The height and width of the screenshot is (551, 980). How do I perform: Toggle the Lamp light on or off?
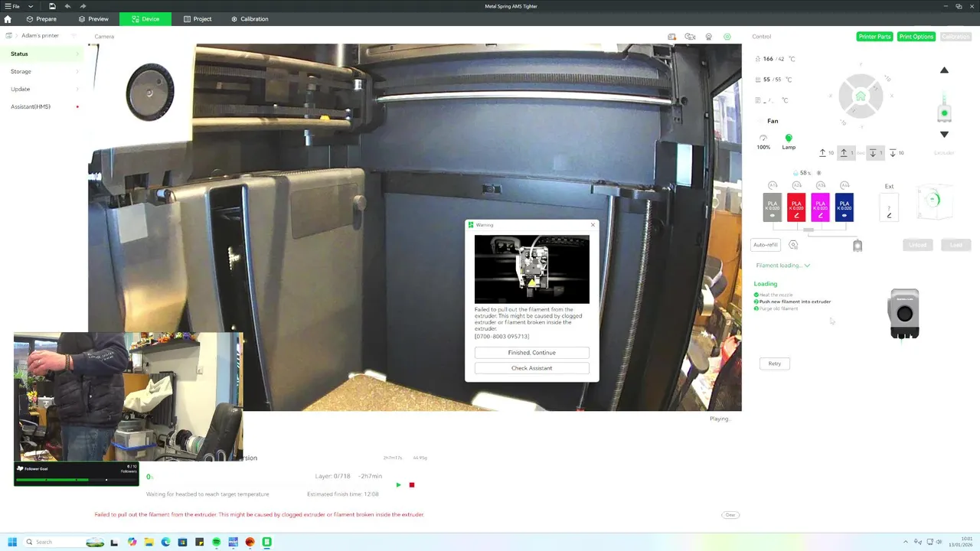click(x=789, y=142)
